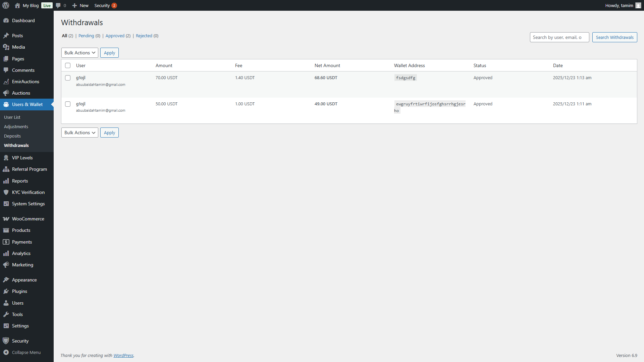The image size is (644, 362).
Task: Click the Referral Program network icon
Action: [6, 169]
